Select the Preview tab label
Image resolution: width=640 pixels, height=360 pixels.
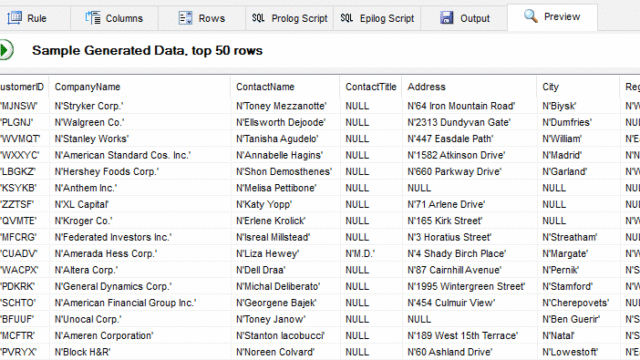pos(562,17)
